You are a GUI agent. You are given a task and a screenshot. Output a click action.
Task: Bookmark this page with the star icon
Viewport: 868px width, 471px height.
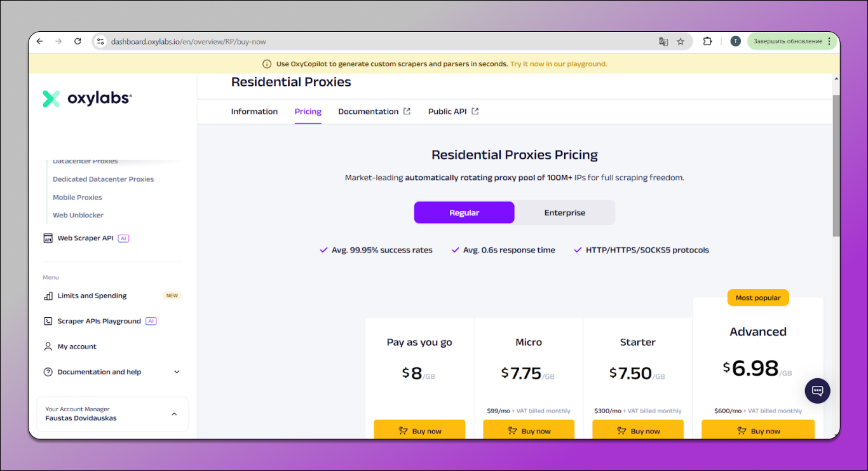point(681,41)
